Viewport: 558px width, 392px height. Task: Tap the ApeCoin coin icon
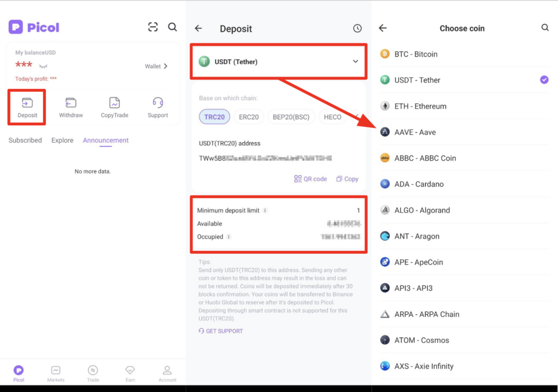click(385, 262)
